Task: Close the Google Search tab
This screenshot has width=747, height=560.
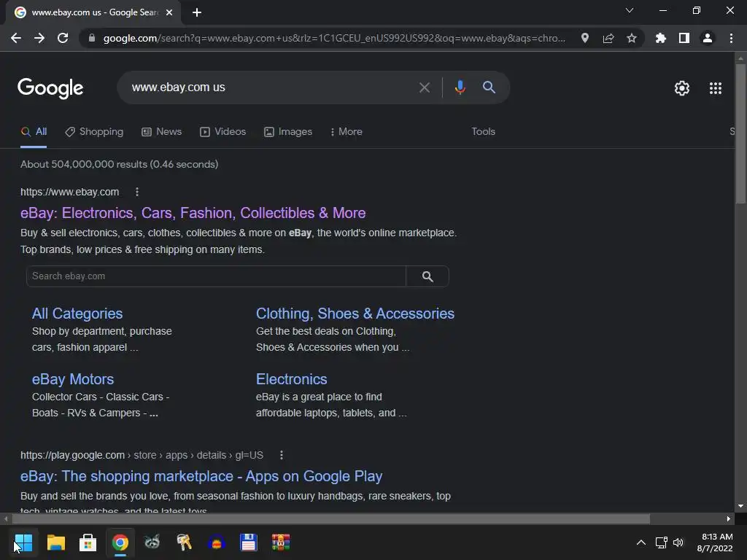Action: (169, 12)
